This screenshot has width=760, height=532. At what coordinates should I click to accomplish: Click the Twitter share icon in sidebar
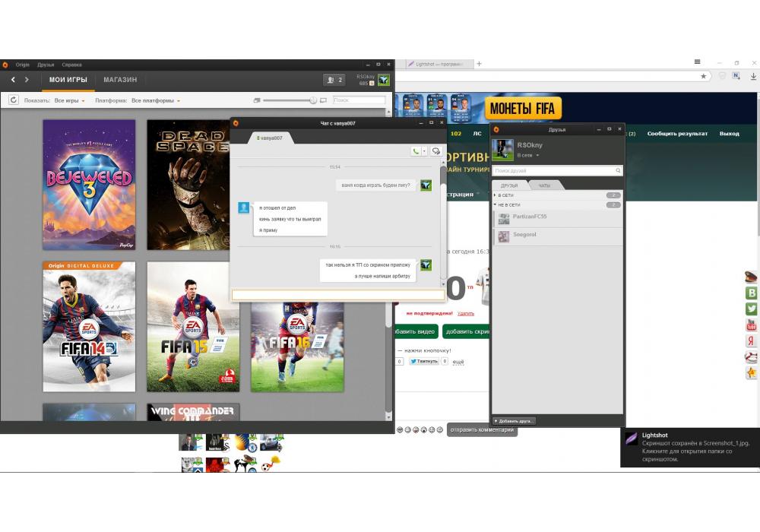[x=751, y=309]
